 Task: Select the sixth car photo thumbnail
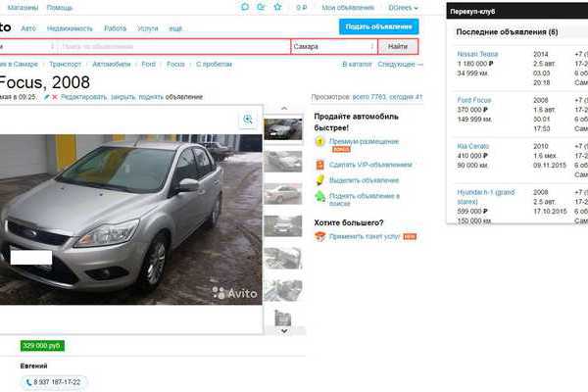(x=283, y=290)
